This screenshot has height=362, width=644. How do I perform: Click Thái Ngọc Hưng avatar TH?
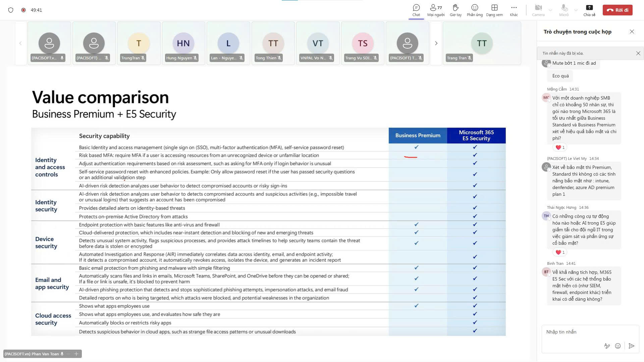click(546, 216)
